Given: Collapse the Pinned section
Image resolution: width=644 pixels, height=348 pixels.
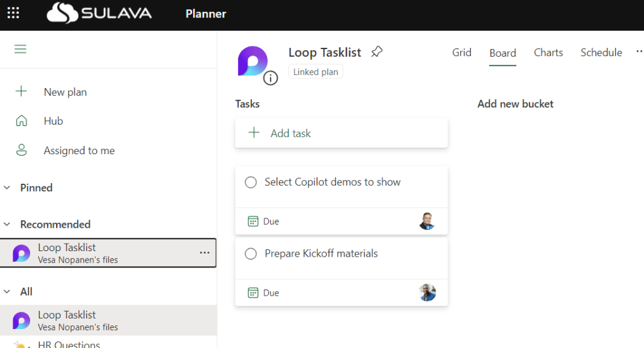Looking at the screenshot, I should pyautogui.click(x=8, y=188).
